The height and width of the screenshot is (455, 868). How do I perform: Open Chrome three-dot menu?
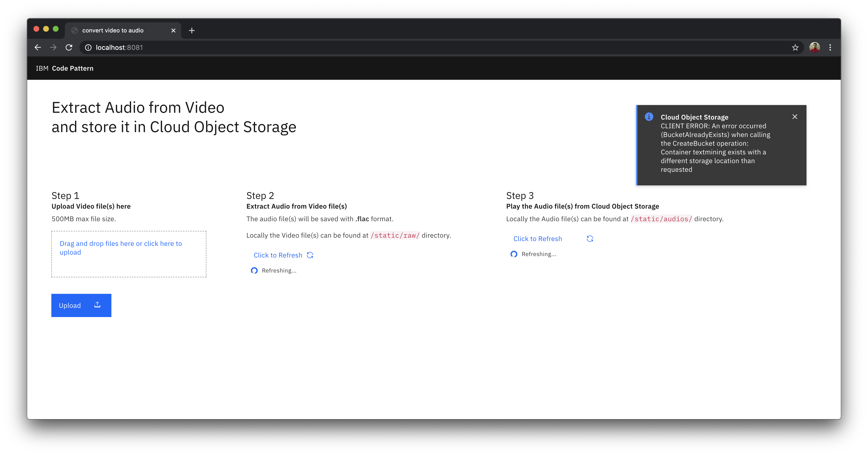(830, 47)
